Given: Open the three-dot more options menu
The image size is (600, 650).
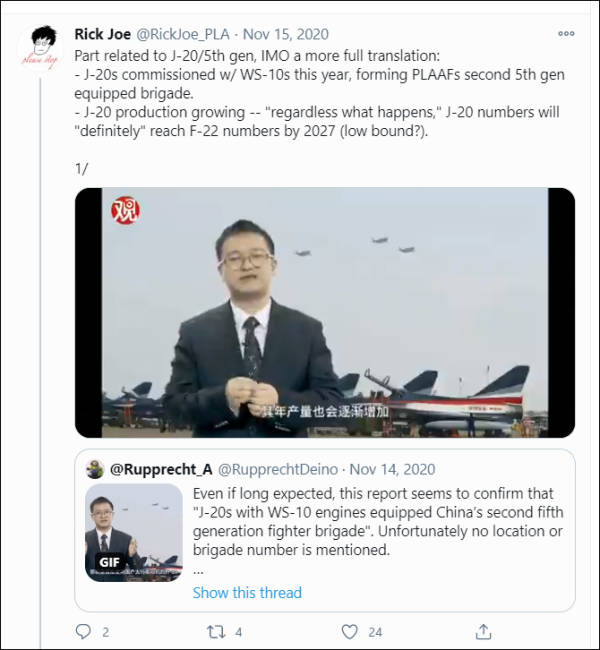Looking at the screenshot, I should [x=567, y=34].
